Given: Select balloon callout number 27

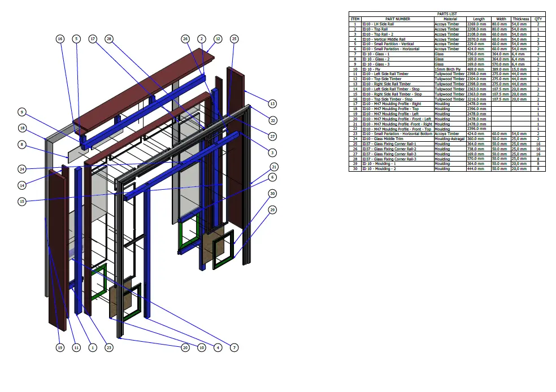Looking at the screenshot, I should click(272, 137).
